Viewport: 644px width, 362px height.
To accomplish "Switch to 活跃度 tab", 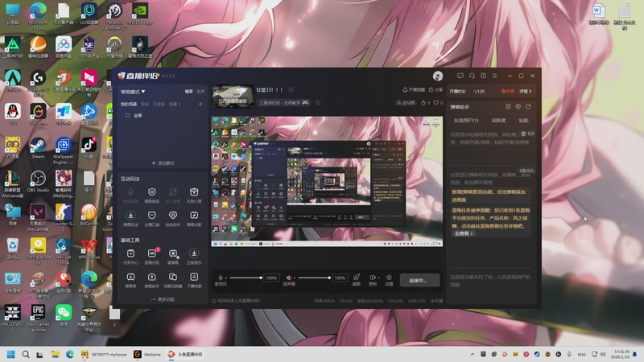I will 498,120.
